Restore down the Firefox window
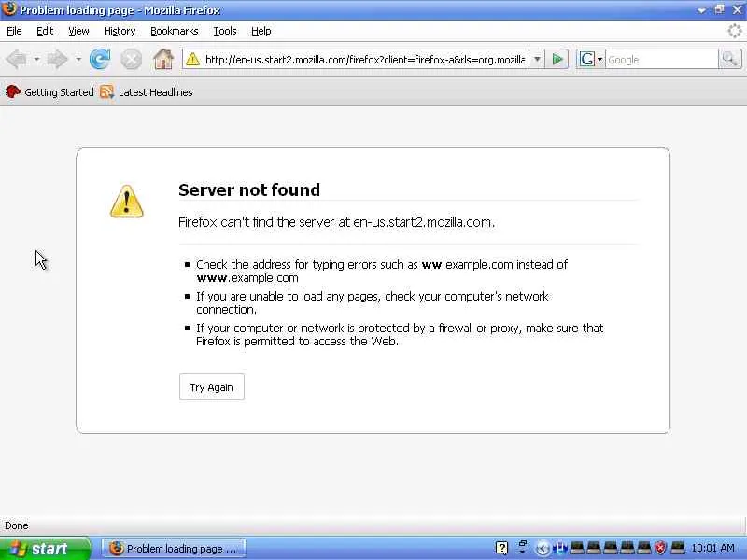 pos(719,9)
